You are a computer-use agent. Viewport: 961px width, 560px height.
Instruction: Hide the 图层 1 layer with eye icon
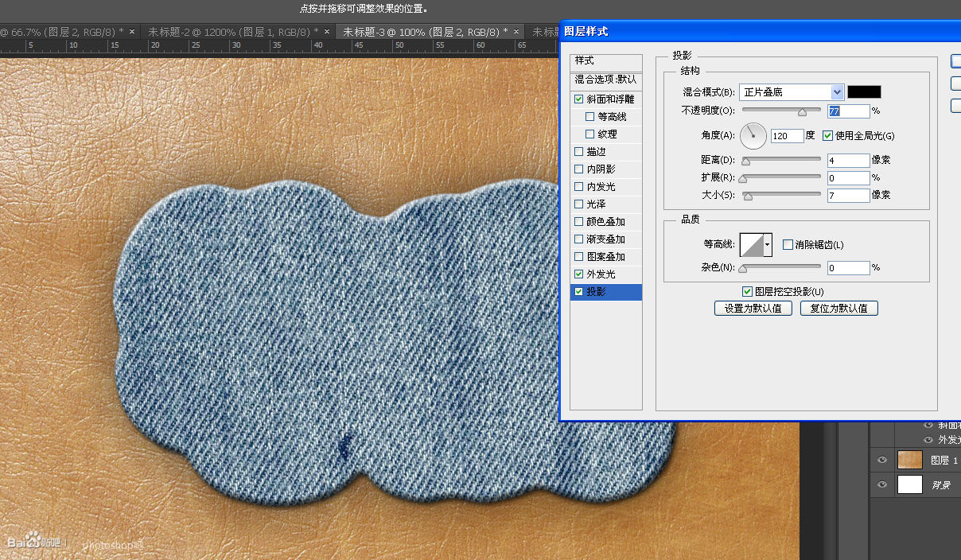[x=881, y=460]
